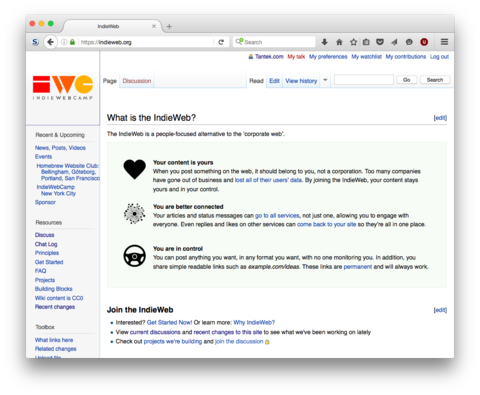This screenshot has height=395, width=480.
Task: Open the Pocket icon in the toolbar
Action: [380, 42]
